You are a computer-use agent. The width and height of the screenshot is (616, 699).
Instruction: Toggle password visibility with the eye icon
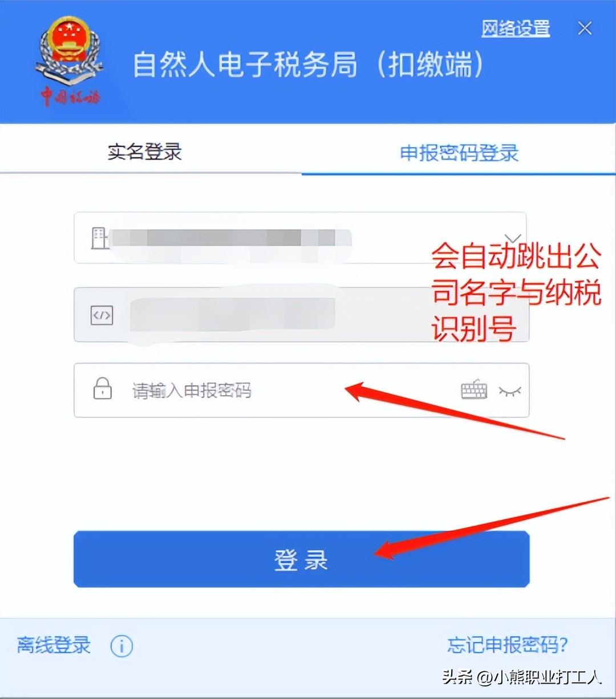click(510, 391)
